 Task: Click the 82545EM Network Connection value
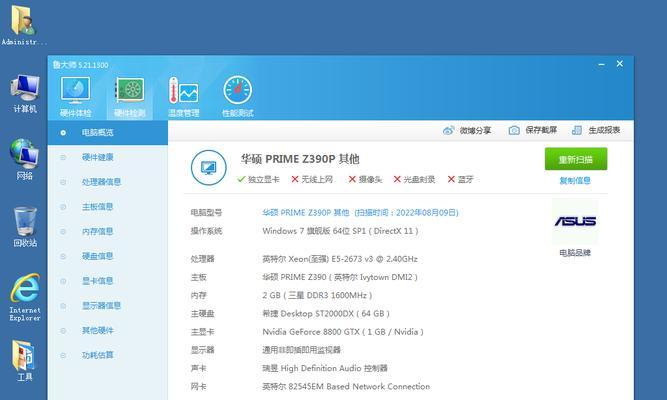[x=346, y=386]
